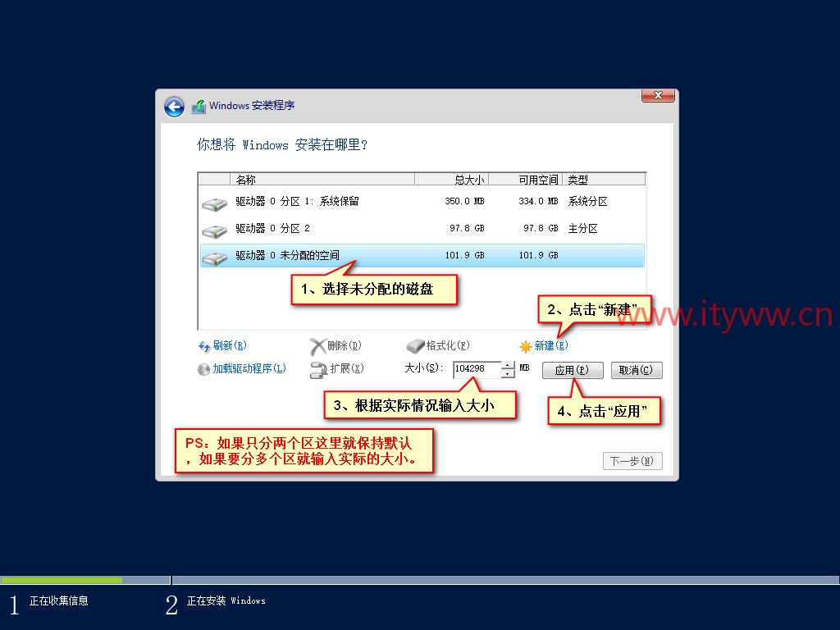This screenshot has height=630, width=840.
Task: Select row 驱动器 0 分区 1: 系统保留
Action: [x=422, y=202]
